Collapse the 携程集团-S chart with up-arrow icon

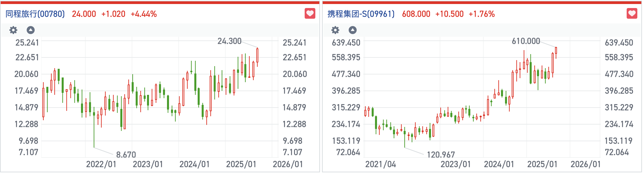pyautogui.click(x=353, y=30)
